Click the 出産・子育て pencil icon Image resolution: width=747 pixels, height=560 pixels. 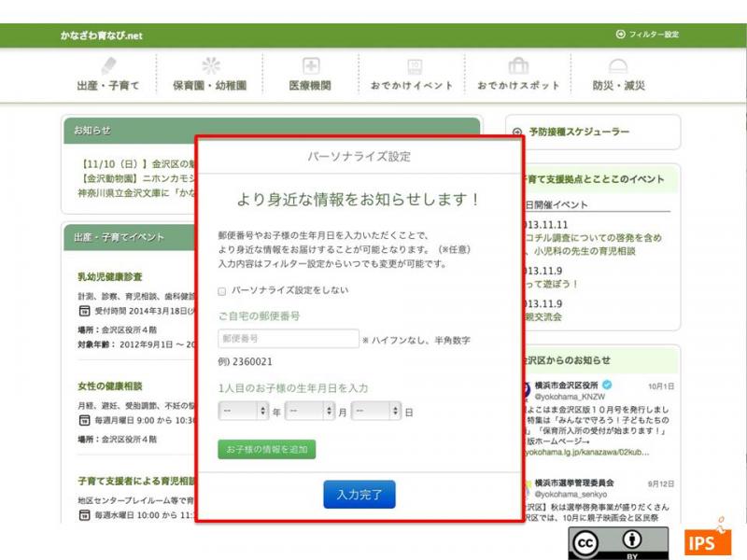coord(108,65)
